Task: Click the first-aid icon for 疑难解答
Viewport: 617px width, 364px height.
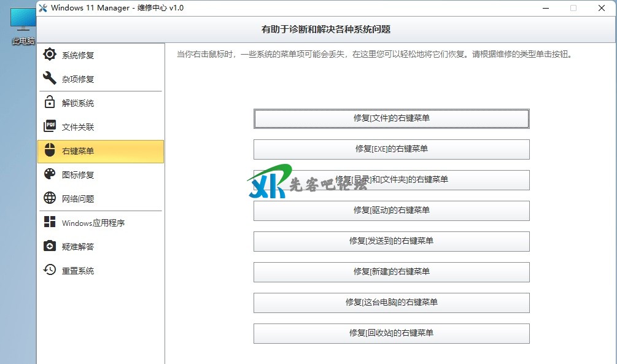Action: coord(50,246)
